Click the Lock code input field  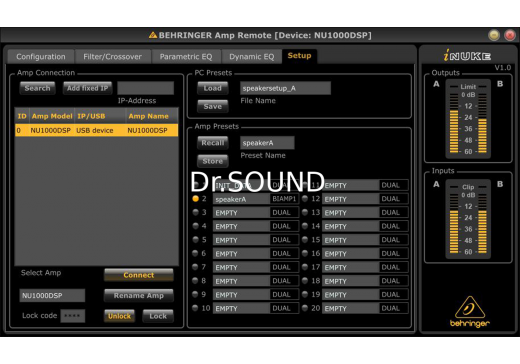click(x=73, y=316)
